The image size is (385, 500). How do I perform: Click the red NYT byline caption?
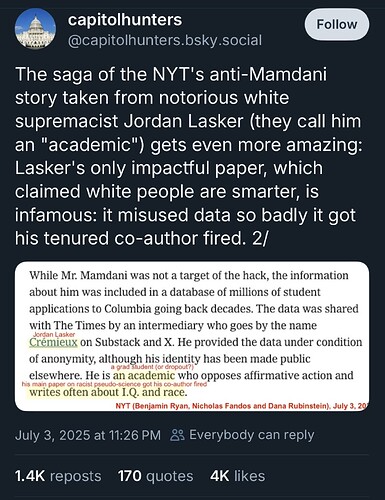[x=242, y=406]
